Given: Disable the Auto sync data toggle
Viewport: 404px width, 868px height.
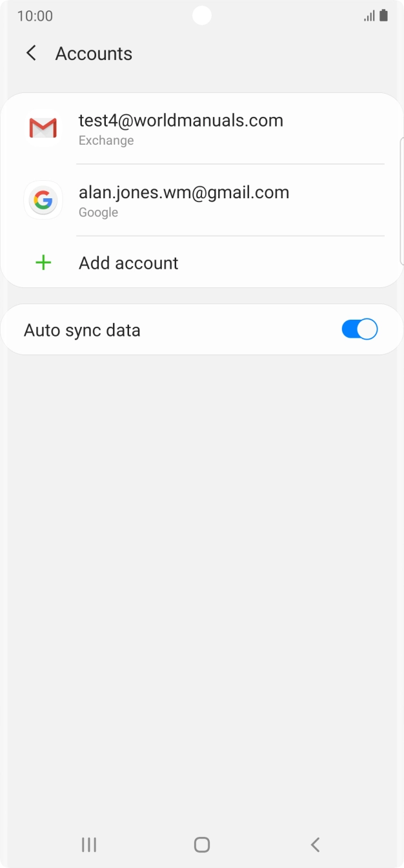Looking at the screenshot, I should [359, 329].
